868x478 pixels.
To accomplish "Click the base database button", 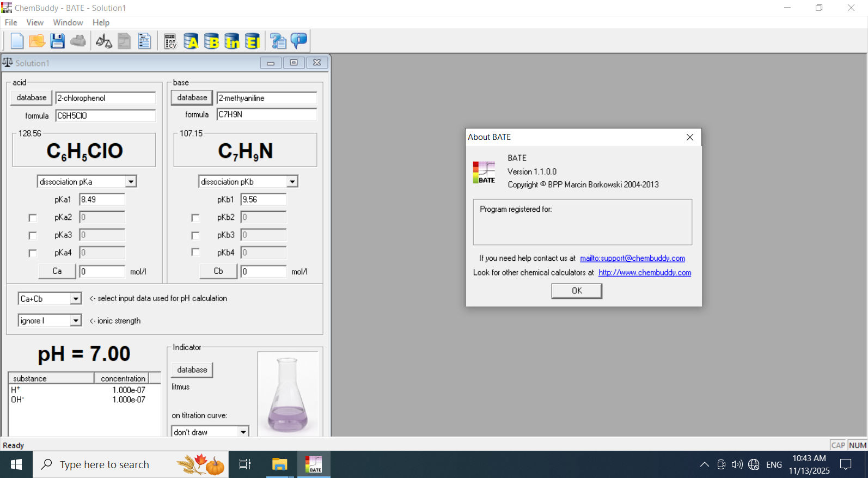I will (x=192, y=98).
